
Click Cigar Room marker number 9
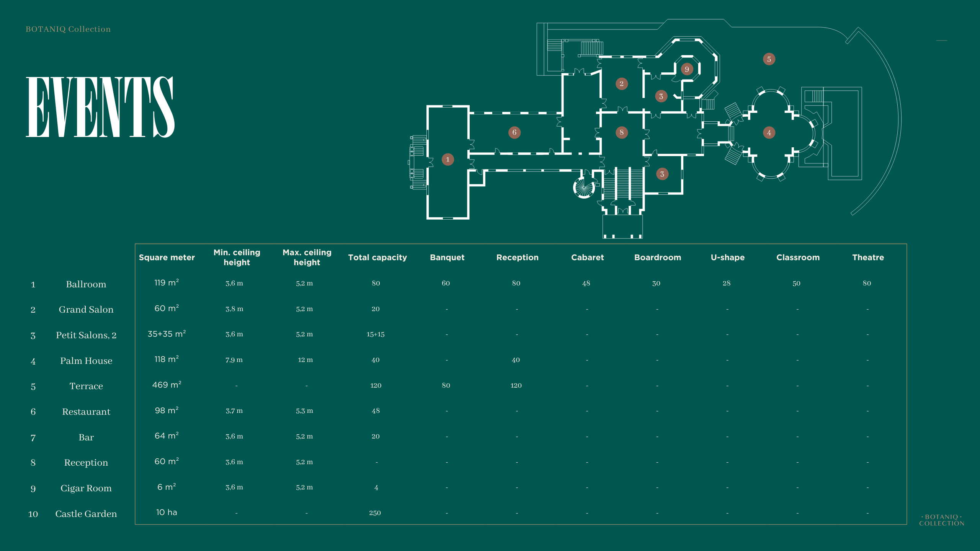pos(687,69)
